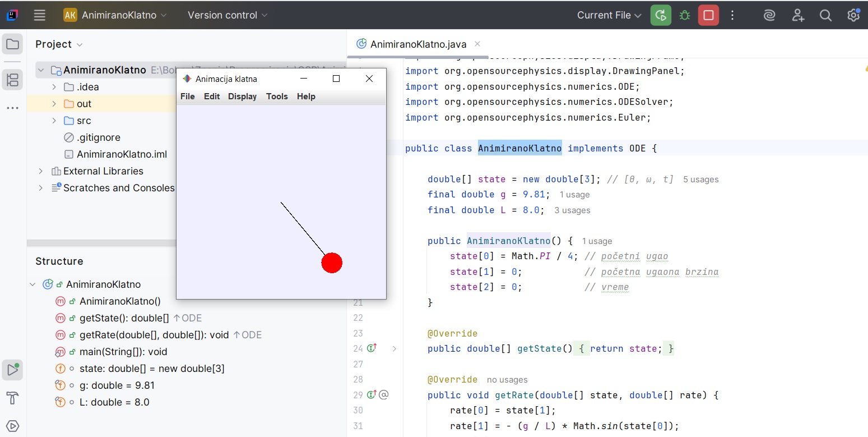The width and height of the screenshot is (868, 437).
Task: Toggle the Project tool window folder icon
Action: pos(12,44)
